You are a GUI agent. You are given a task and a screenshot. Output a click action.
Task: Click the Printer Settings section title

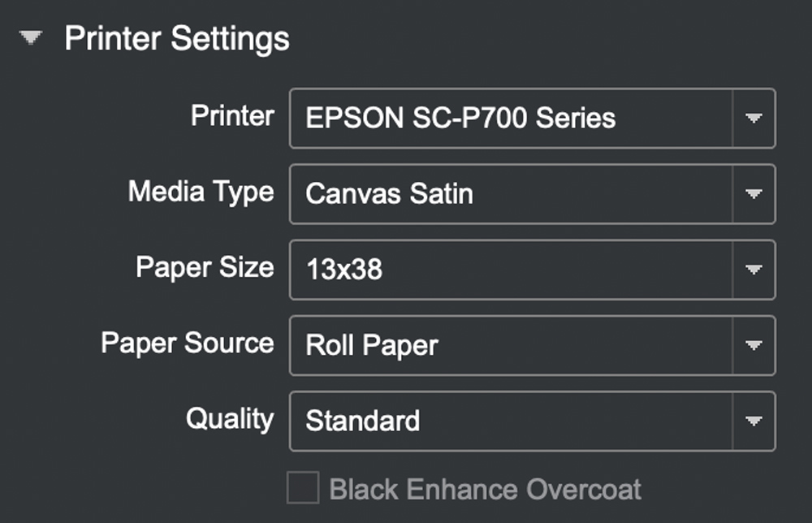[176, 39]
